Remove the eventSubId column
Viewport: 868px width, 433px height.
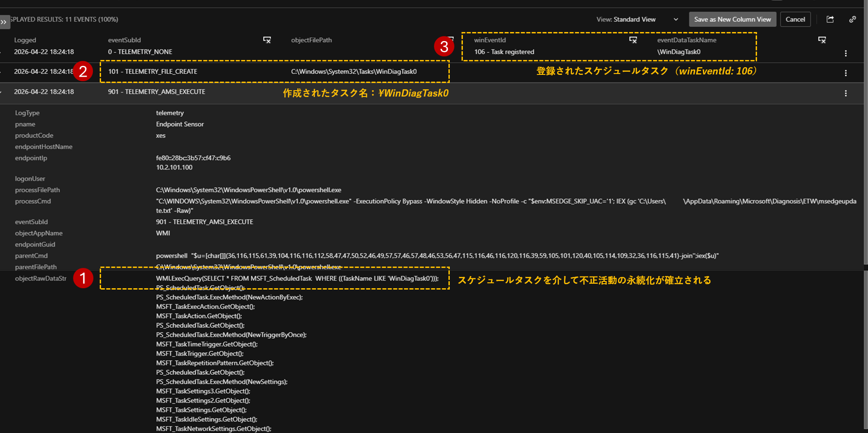point(267,40)
